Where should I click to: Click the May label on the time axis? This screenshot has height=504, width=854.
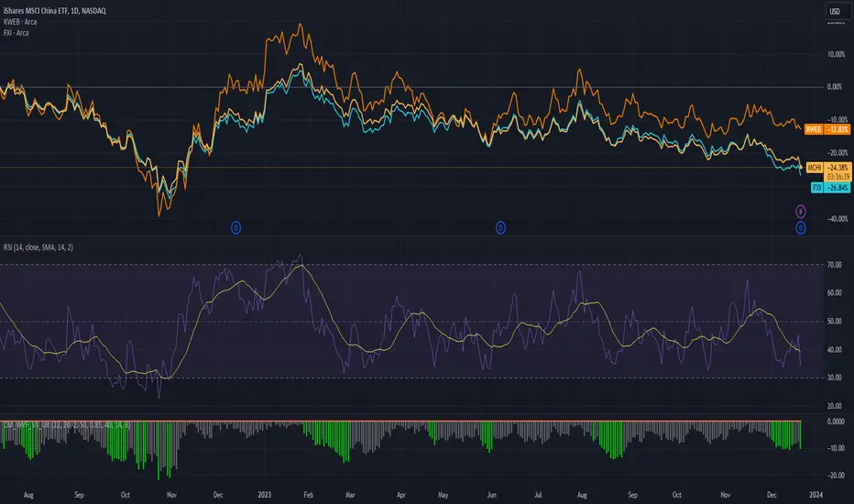pyautogui.click(x=443, y=495)
